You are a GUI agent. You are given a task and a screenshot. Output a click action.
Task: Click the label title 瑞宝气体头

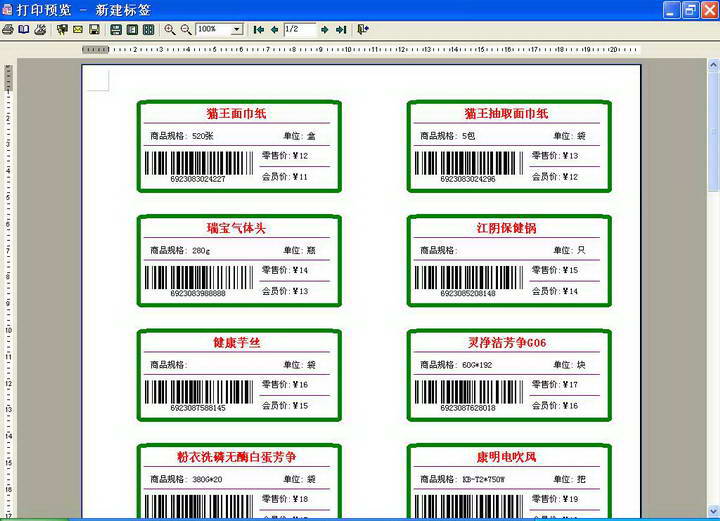coord(236,228)
